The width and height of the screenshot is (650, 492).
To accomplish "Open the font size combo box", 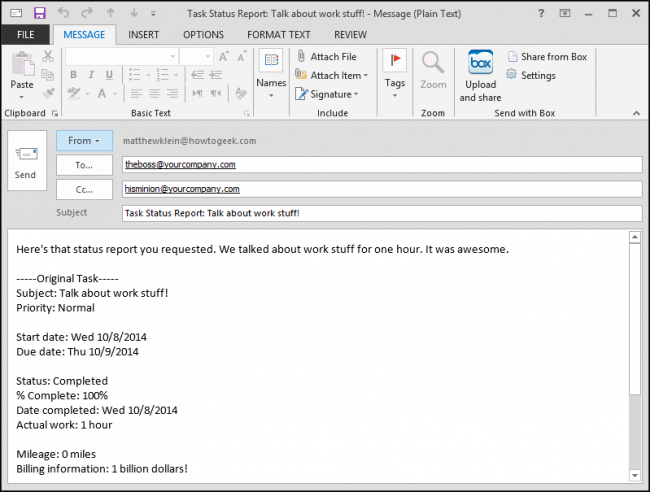I will point(196,56).
